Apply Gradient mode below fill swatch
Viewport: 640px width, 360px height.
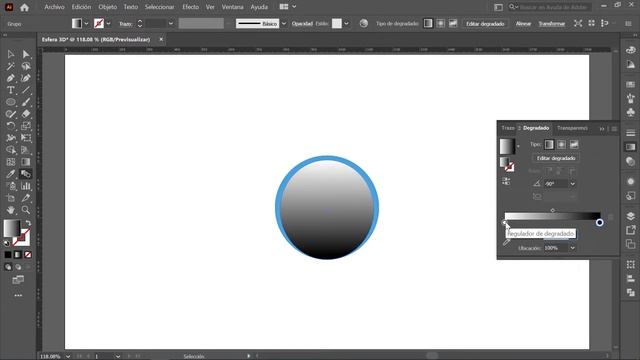[x=18, y=255]
